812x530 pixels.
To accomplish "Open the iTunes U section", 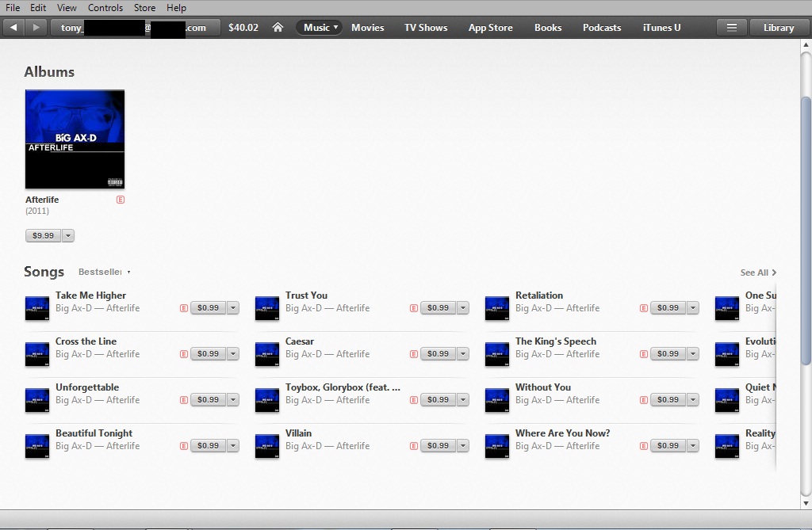I will coord(662,28).
